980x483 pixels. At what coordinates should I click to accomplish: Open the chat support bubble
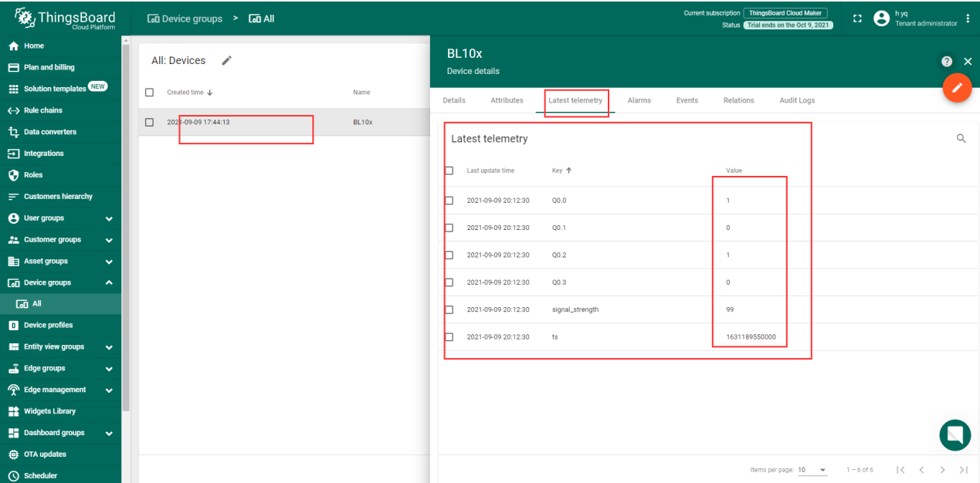pos(955,436)
